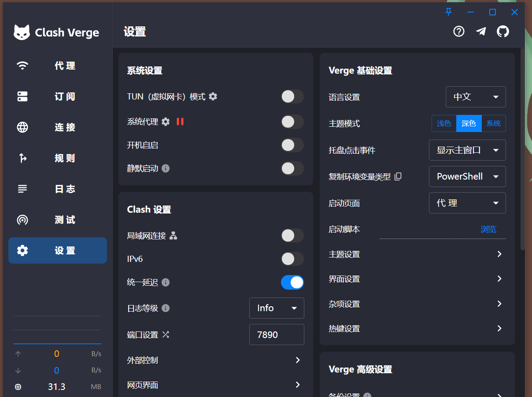
Task: Select 设置 page in sidebar
Action: (58, 250)
